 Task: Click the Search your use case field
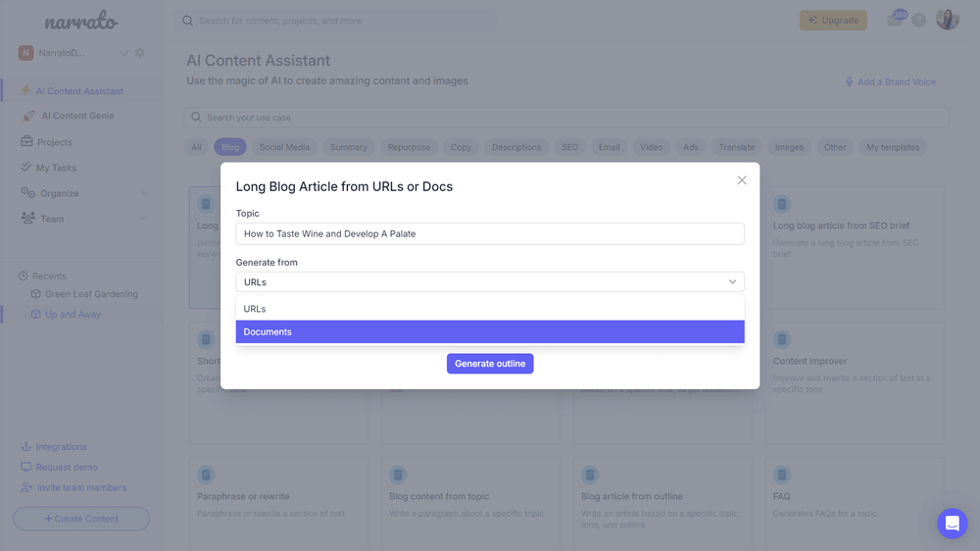[566, 118]
